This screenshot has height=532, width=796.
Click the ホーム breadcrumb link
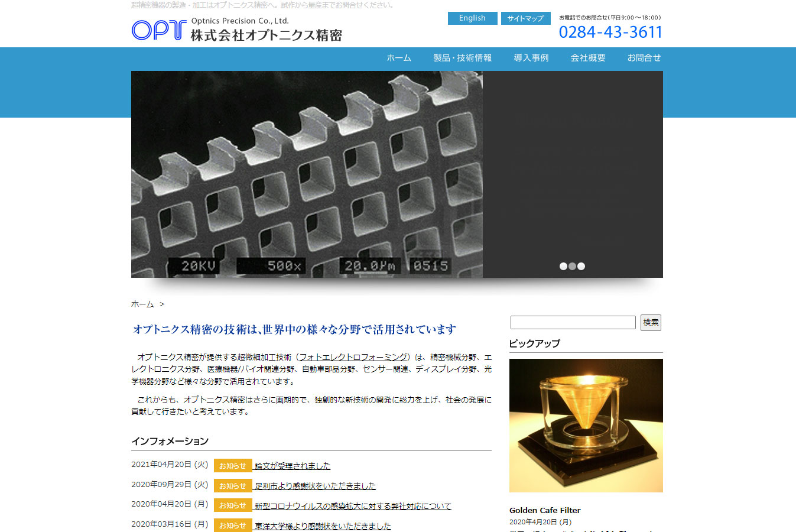[142, 304]
